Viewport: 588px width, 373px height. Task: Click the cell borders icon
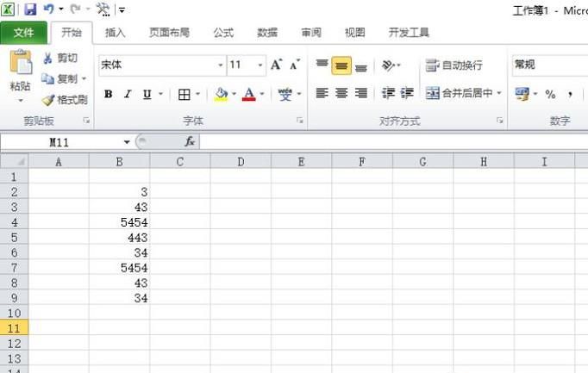coord(185,94)
